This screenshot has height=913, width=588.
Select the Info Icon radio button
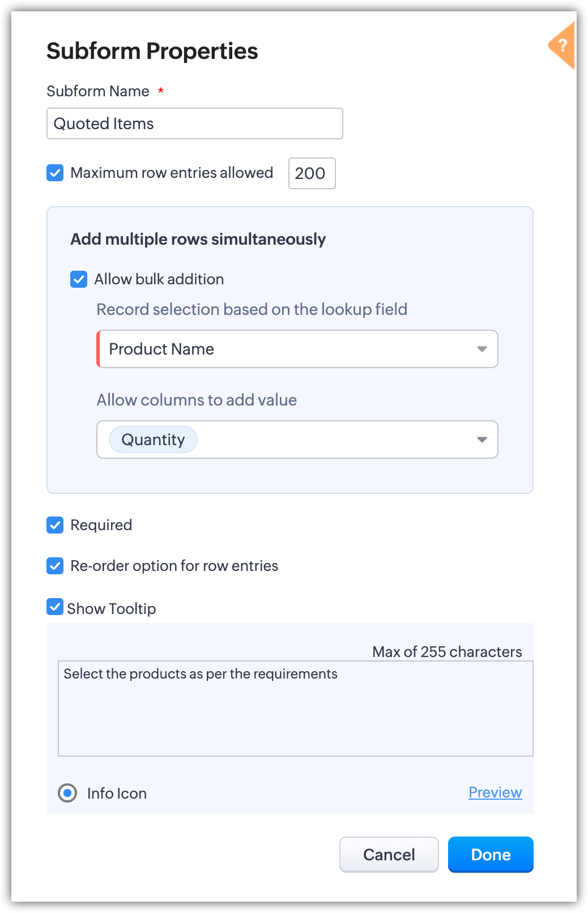pyautogui.click(x=67, y=793)
